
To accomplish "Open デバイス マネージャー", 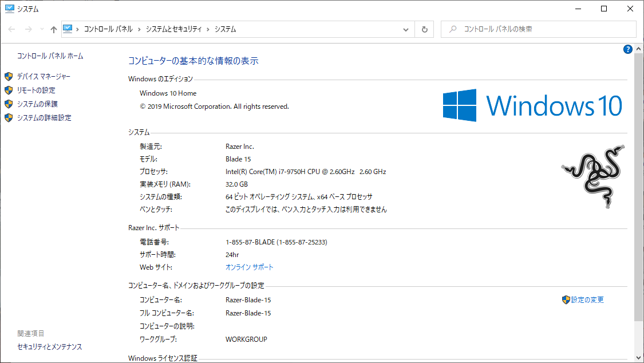I will pos(44,76).
